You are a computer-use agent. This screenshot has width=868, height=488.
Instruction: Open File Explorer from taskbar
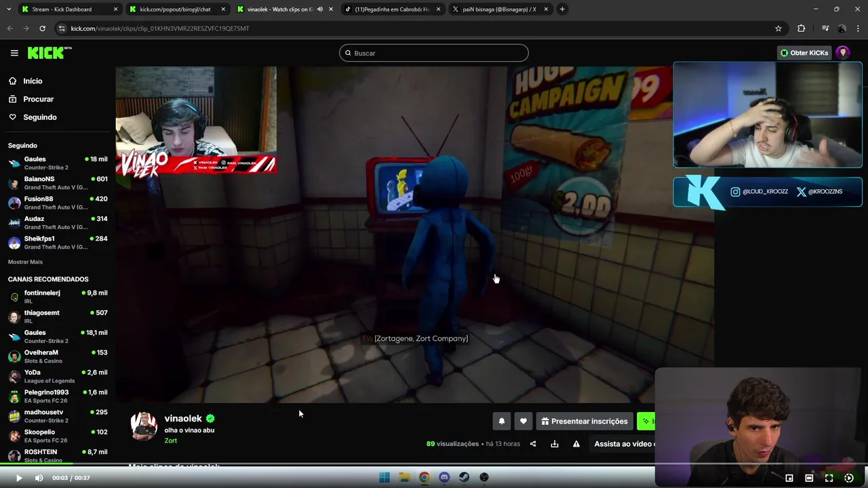click(404, 478)
